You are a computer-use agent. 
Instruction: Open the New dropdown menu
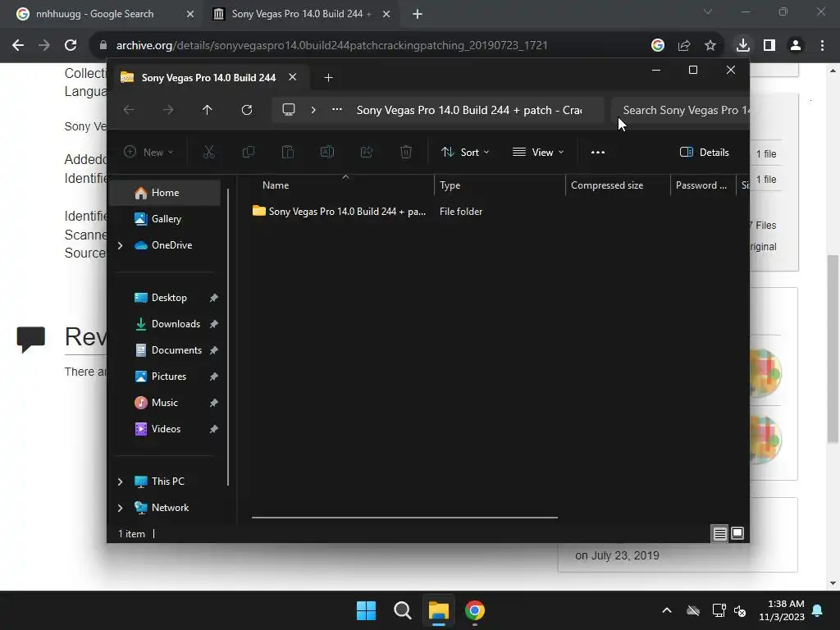(148, 153)
